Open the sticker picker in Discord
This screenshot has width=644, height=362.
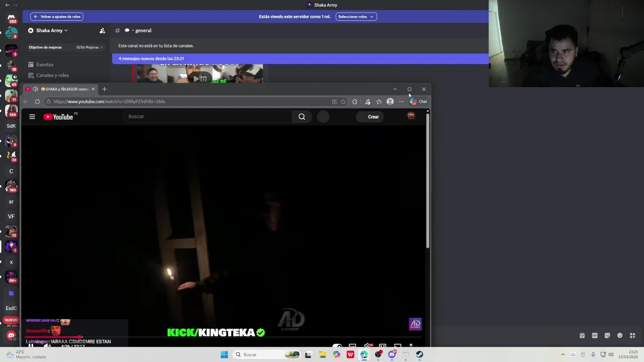point(607,335)
